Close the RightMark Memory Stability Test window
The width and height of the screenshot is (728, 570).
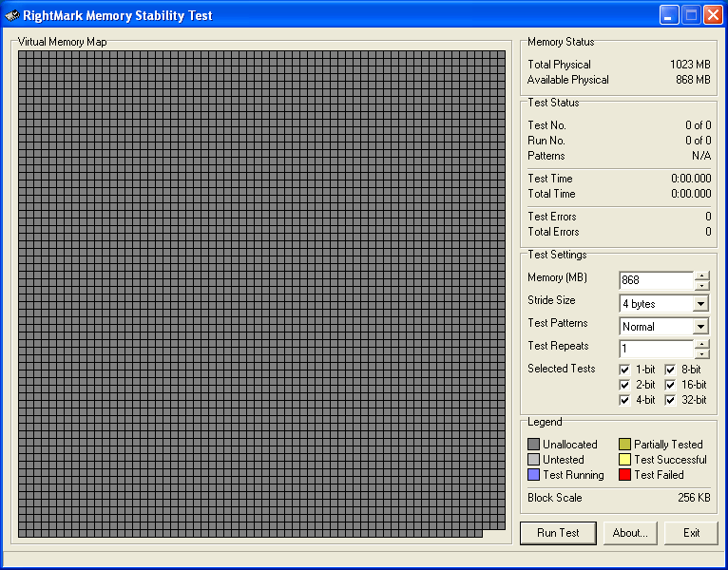[713, 15]
